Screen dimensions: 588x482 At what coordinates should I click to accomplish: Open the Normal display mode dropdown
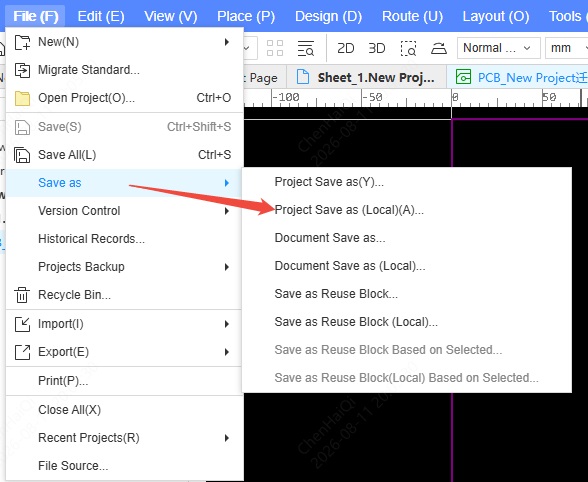tap(498, 48)
